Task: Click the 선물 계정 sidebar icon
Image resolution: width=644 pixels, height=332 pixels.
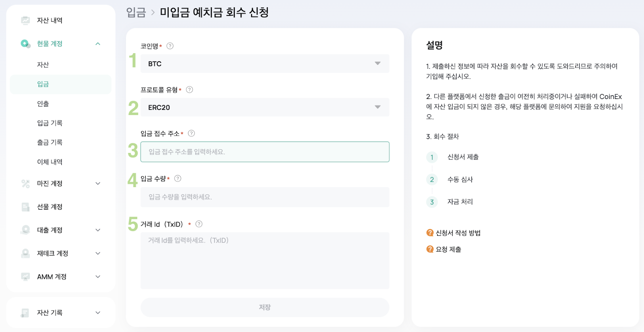Action: [x=25, y=207]
